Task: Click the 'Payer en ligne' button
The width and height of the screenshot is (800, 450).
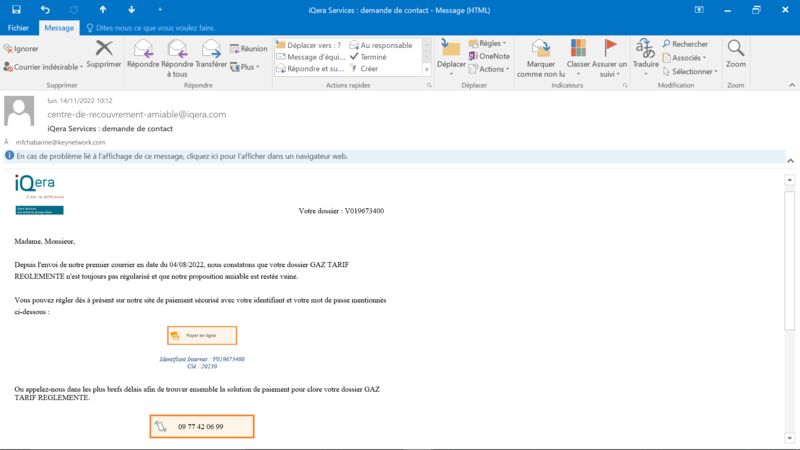Action: coord(202,335)
